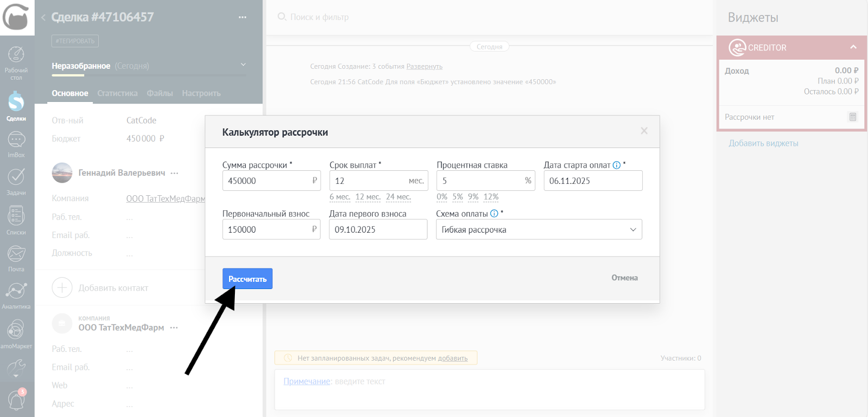Choose the 9% interest rate preset
Viewport: 868px width, 417px height.
click(473, 197)
